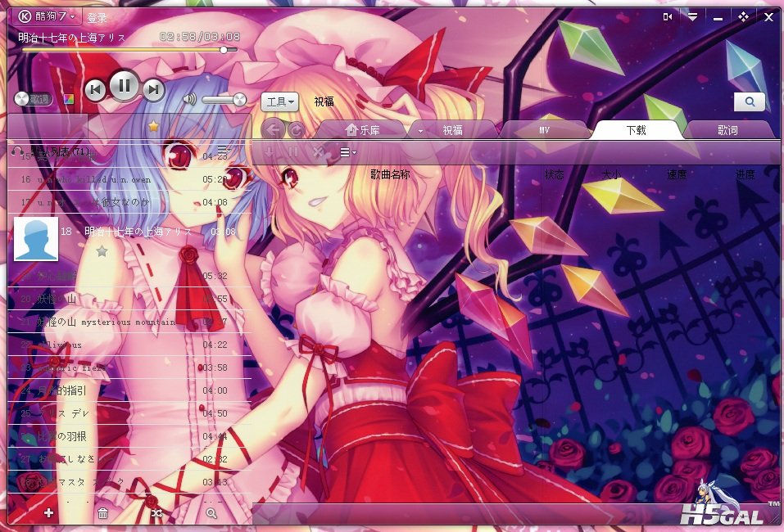Adjust the volume slider knob

[239, 99]
